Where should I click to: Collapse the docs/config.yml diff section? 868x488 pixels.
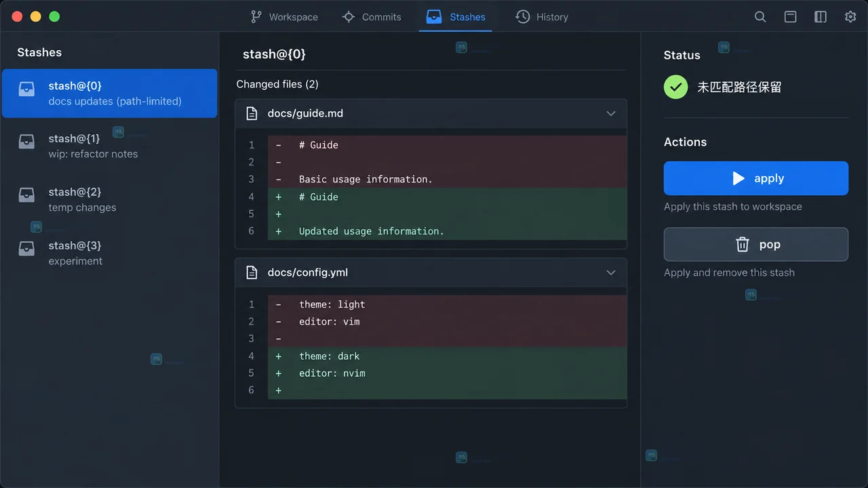(x=611, y=273)
